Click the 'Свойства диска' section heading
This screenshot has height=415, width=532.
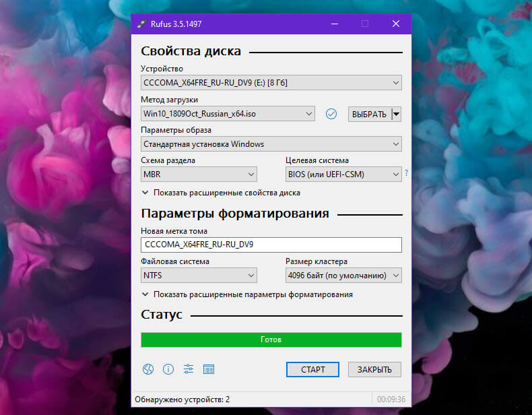pyautogui.click(x=191, y=51)
